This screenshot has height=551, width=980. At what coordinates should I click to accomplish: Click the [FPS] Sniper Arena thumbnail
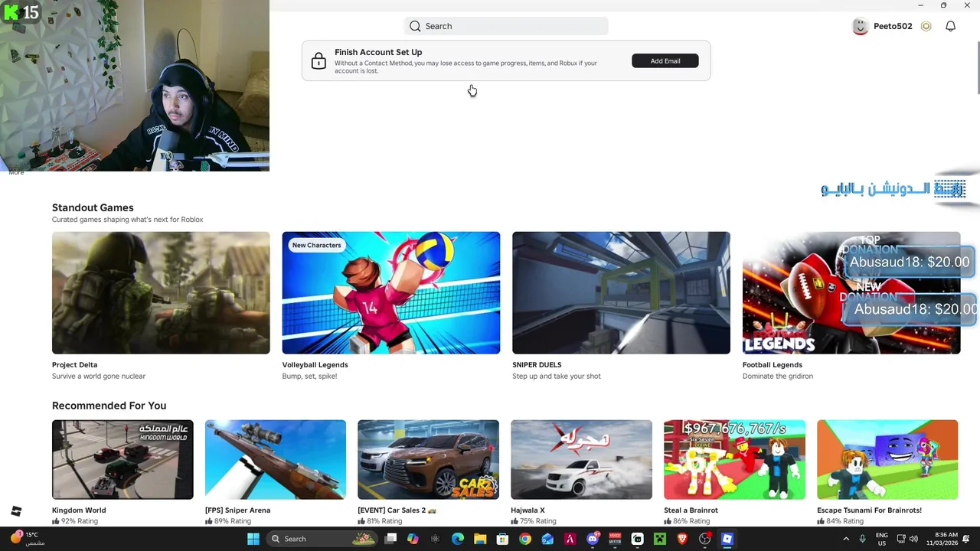point(276,459)
